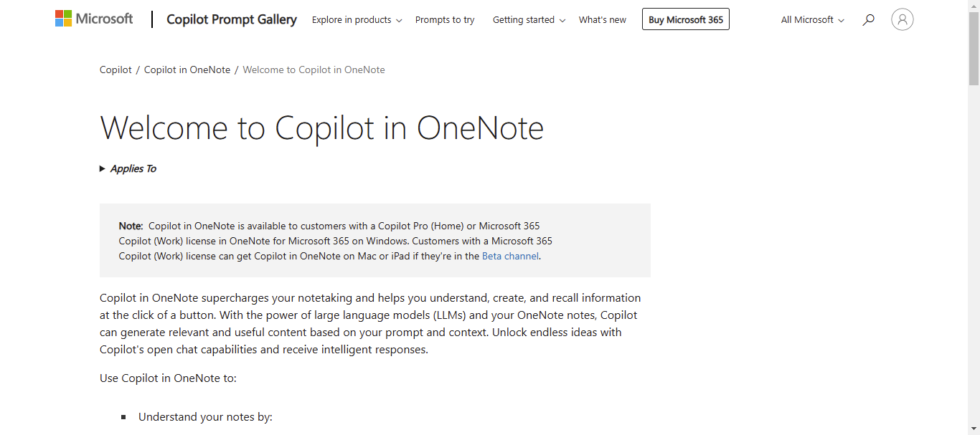
Task: Open the search magnifier icon
Action: [868, 20]
